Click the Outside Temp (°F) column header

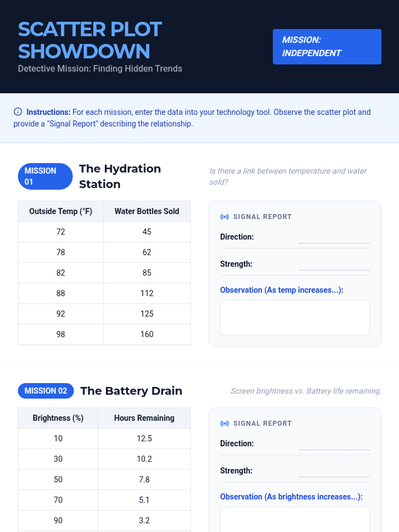[x=61, y=211]
